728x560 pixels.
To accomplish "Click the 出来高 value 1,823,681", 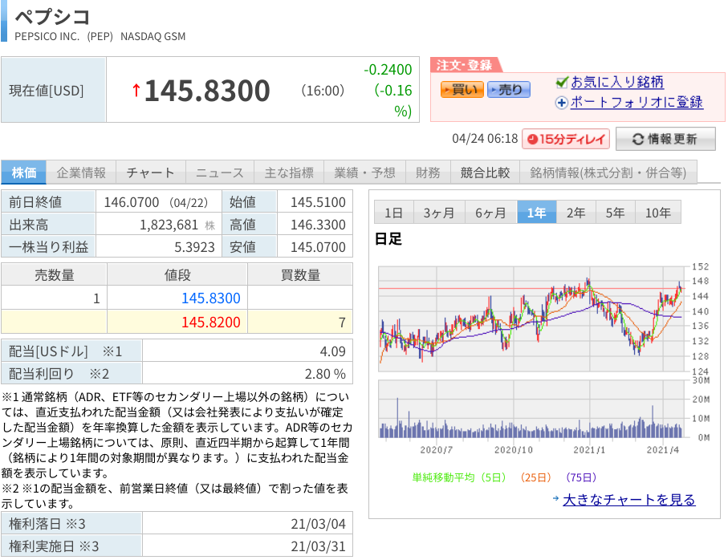I will [169, 225].
